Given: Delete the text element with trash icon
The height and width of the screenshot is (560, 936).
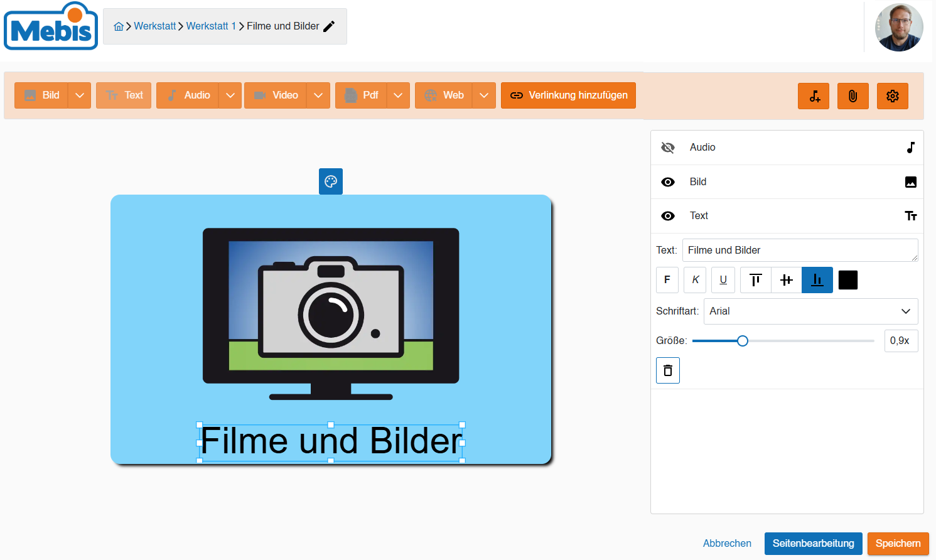Looking at the screenshot, I should 668,370.
